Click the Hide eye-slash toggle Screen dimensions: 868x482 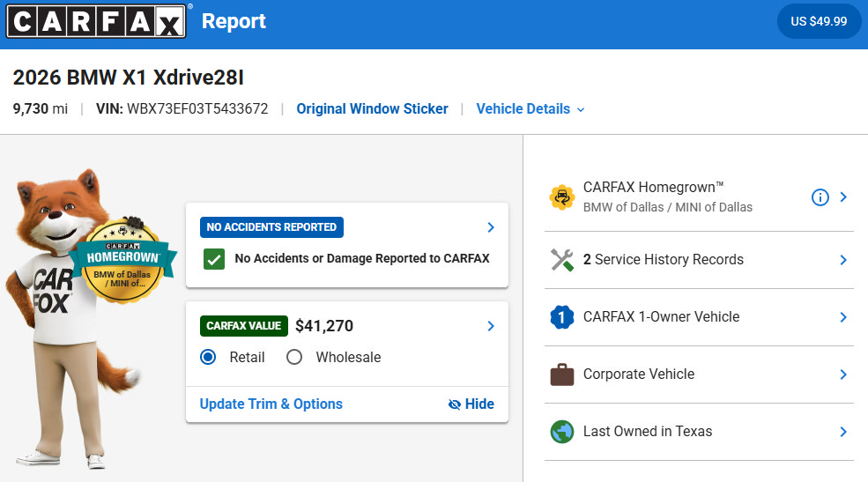coord(471,404)
